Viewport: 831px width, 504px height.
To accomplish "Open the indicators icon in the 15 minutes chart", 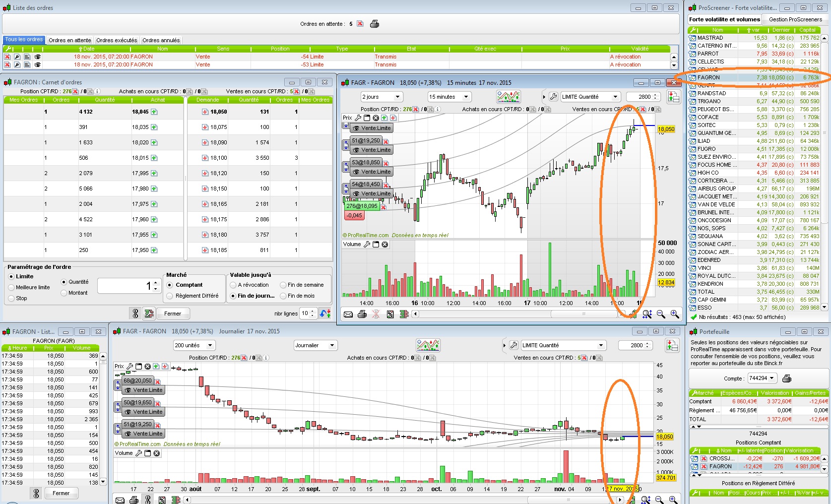I will pos(509,97).
